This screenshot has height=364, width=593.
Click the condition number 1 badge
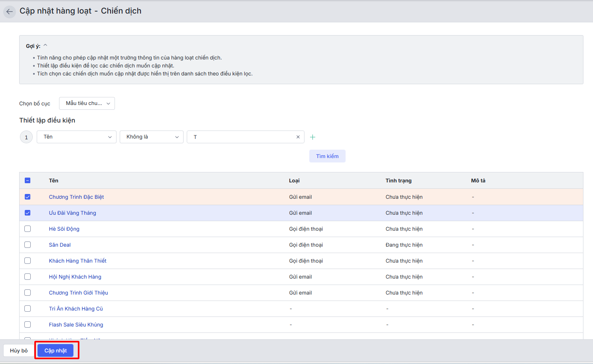click(x=26, y=137)
